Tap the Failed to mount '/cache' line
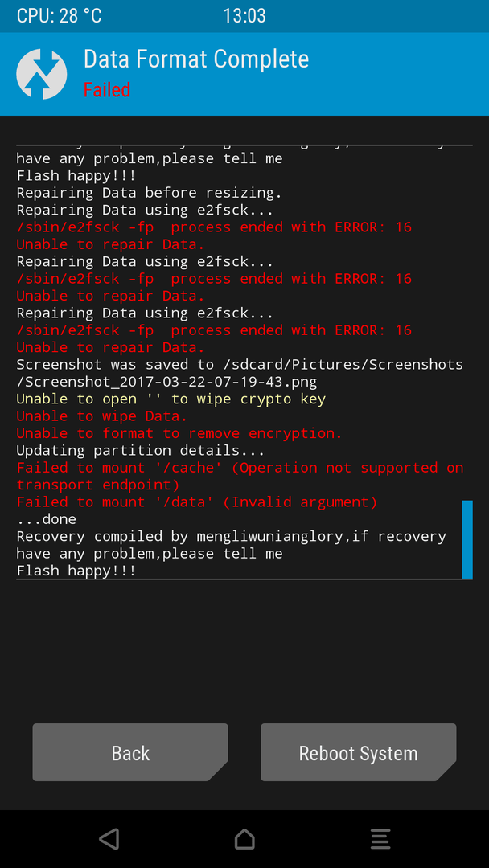489x868 pixels. click(x=240, y=476)
